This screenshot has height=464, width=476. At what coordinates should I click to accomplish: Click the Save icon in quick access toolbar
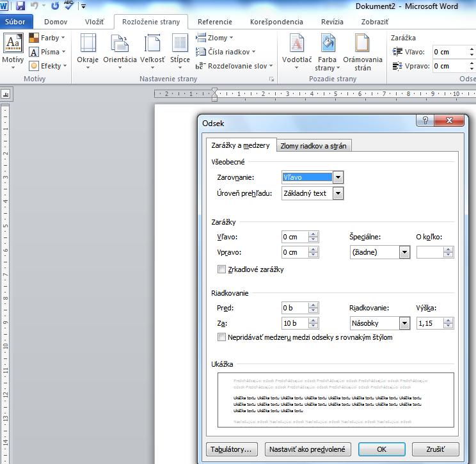20,5
